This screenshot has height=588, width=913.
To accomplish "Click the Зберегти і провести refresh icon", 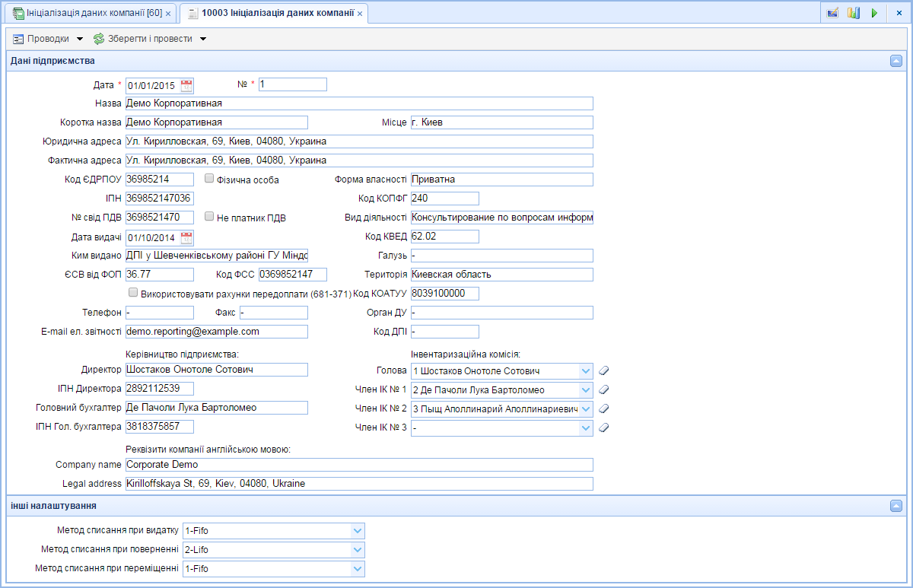I will [99, 39].
